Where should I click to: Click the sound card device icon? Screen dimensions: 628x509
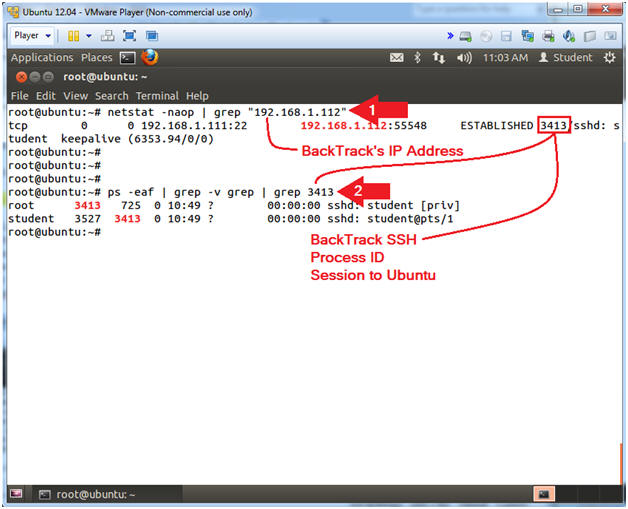(x=569, y=36)
